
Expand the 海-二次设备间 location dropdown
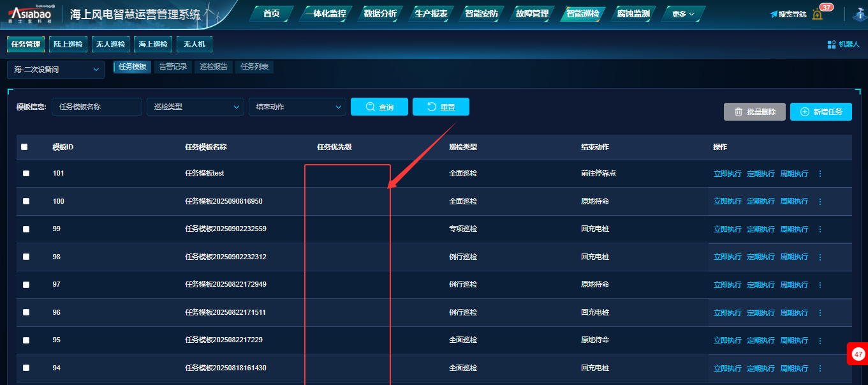[55, 70]
